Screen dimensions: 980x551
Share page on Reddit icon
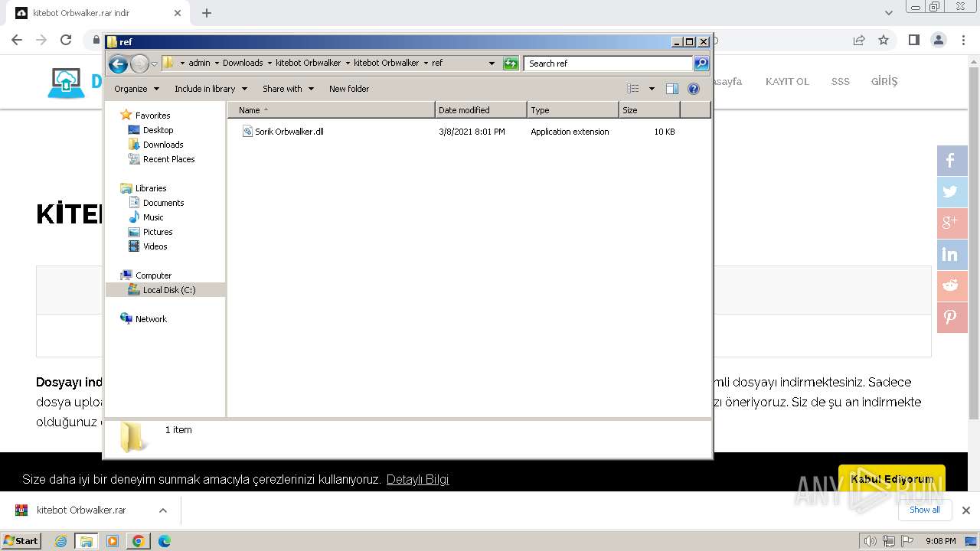pos(952,286)
